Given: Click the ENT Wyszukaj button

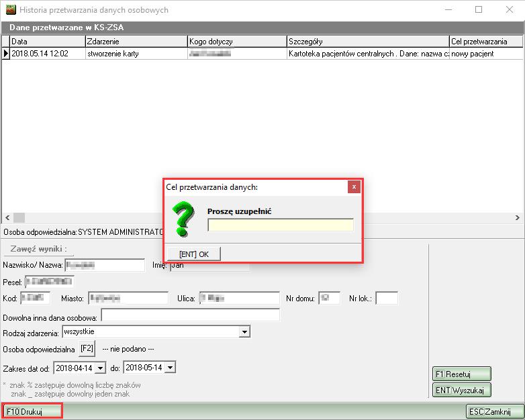Looking at the screenshot, I should coord(462,390).
